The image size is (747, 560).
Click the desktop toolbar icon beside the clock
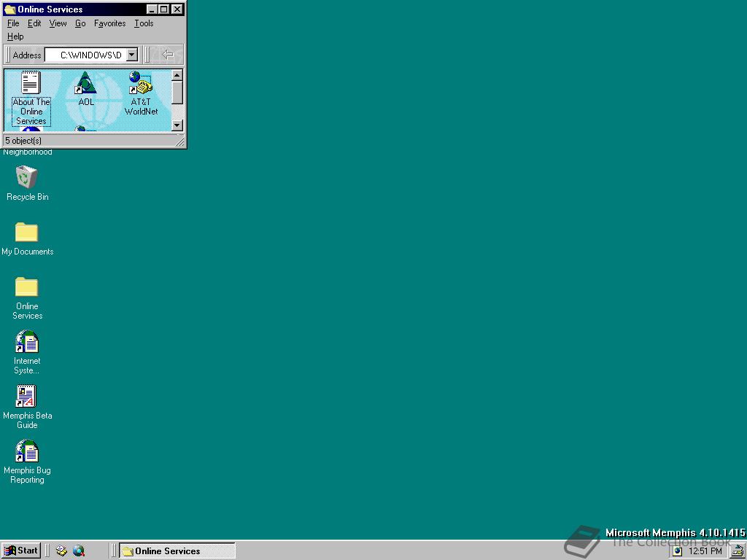(738, 551)
